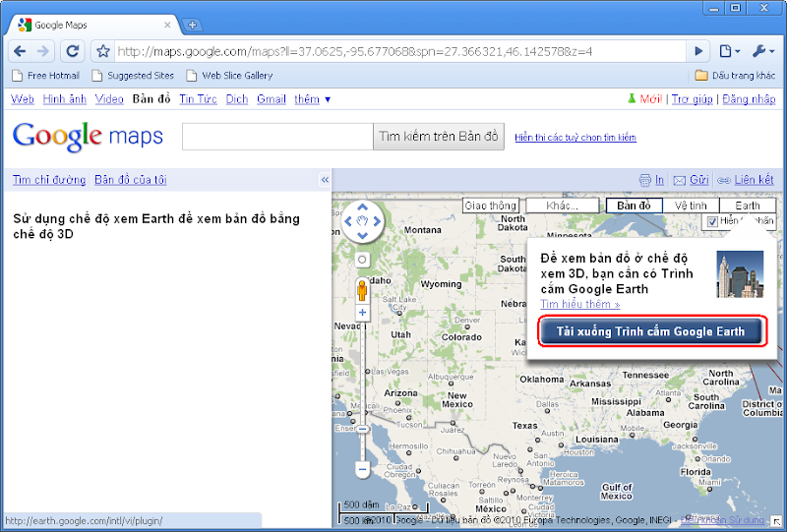Screen dimensions: 787x532
Task: Open the Khác... layers dropdown
Action: pos(562,206)
